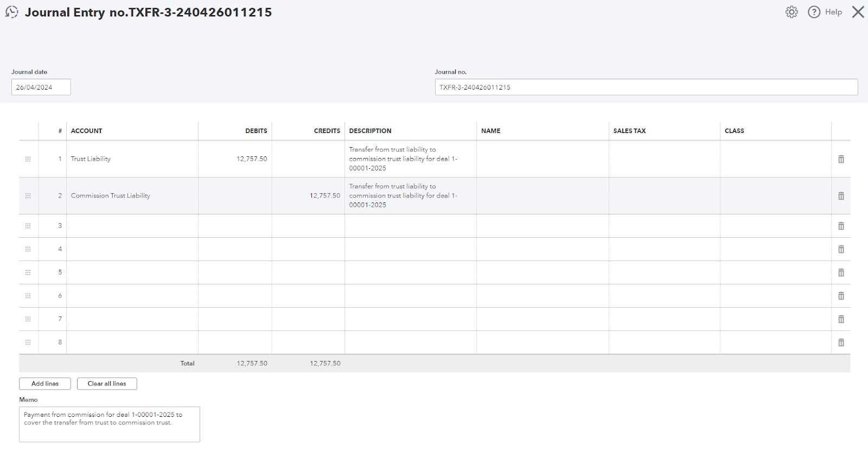Grab the drag handle of line 3
The height and width of the screenshot is (450, 868).
click(x=28, y=226)
